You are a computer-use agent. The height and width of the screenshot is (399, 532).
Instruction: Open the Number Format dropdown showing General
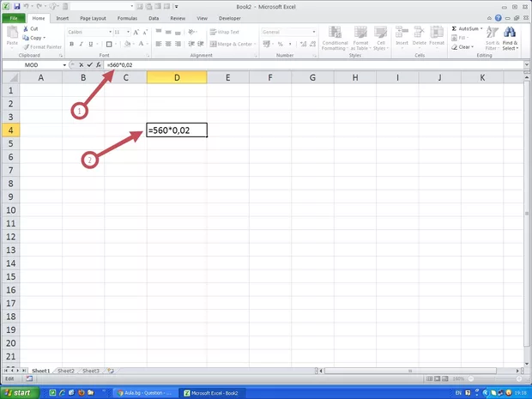(314, 32)
